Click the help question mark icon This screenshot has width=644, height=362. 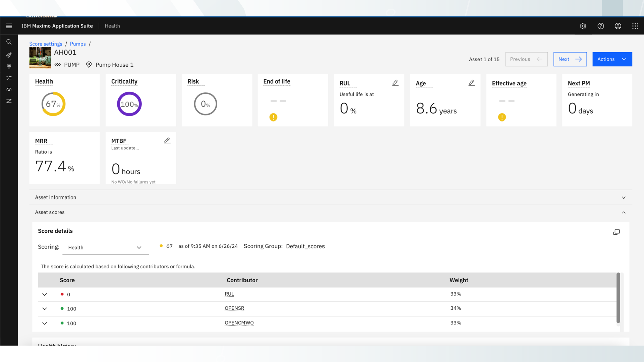tap(601, 26)
